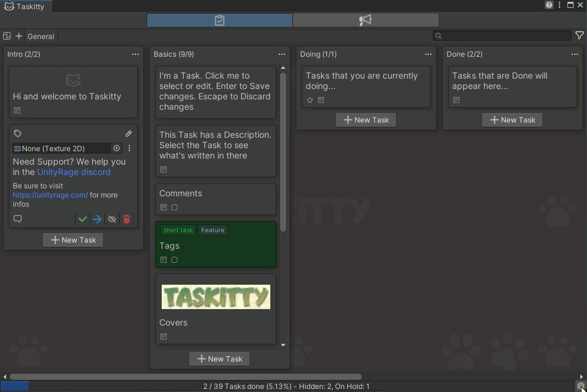Click description icon on Doing task
Screen dimensions: 587x392
(321, 100)
